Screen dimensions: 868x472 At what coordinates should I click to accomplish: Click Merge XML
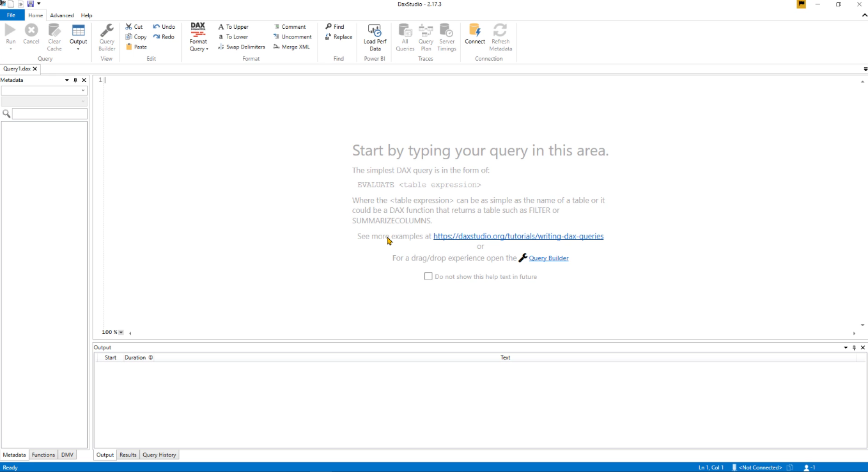pyautogui.click(x=291, y=47)
